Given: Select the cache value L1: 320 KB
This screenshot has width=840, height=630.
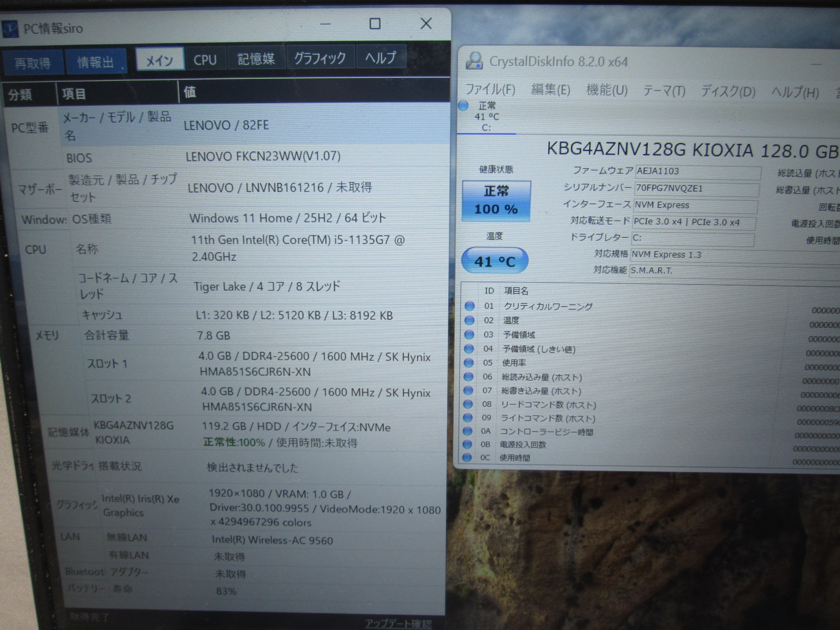Looking at the screenshot, I should [294, 316].
